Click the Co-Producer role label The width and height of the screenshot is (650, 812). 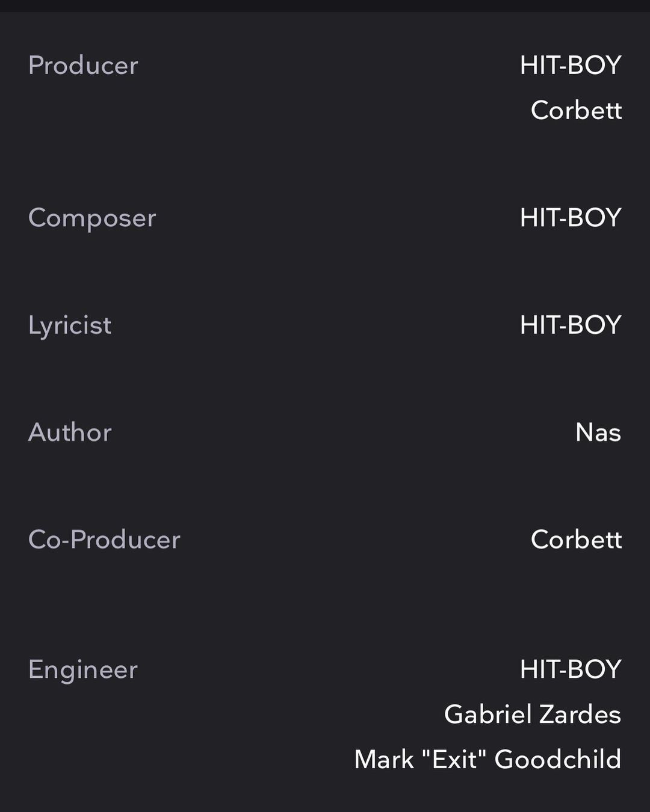104,540
